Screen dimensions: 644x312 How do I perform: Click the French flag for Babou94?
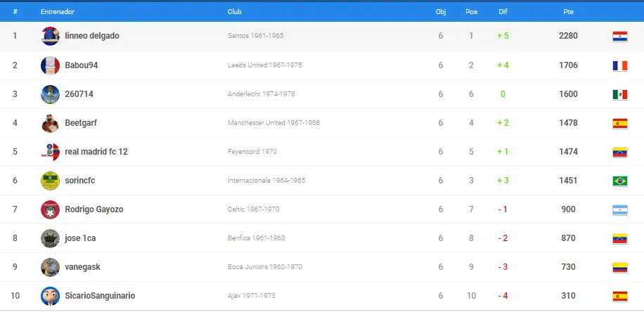[x=620, y=65]
